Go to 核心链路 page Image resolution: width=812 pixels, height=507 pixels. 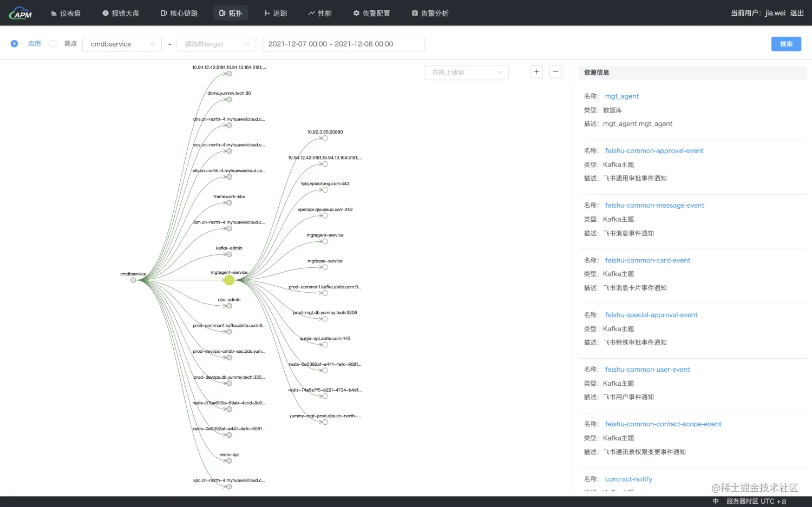click(x=179, y=13)
